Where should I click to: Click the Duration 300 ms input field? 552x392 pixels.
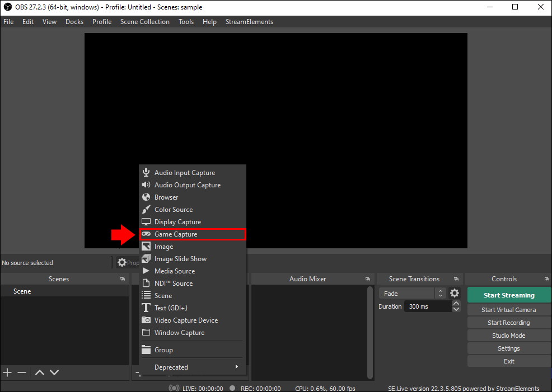[427, 306]
